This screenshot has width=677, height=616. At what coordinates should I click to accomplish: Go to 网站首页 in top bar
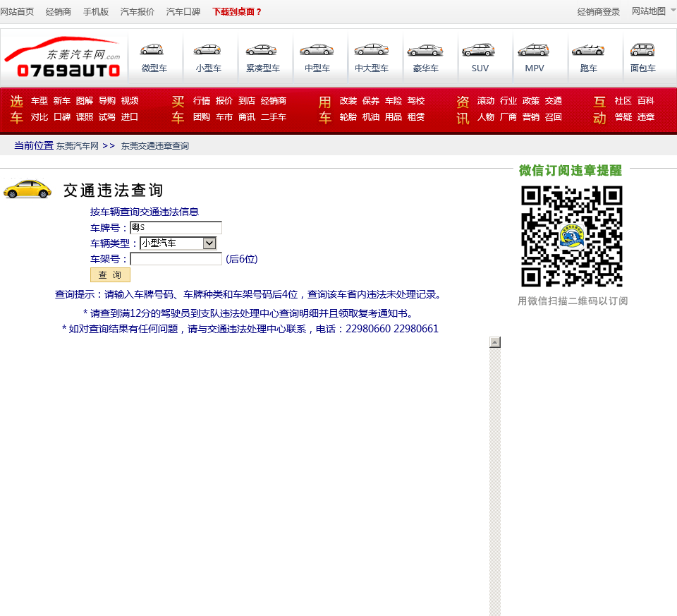[17, 12]
